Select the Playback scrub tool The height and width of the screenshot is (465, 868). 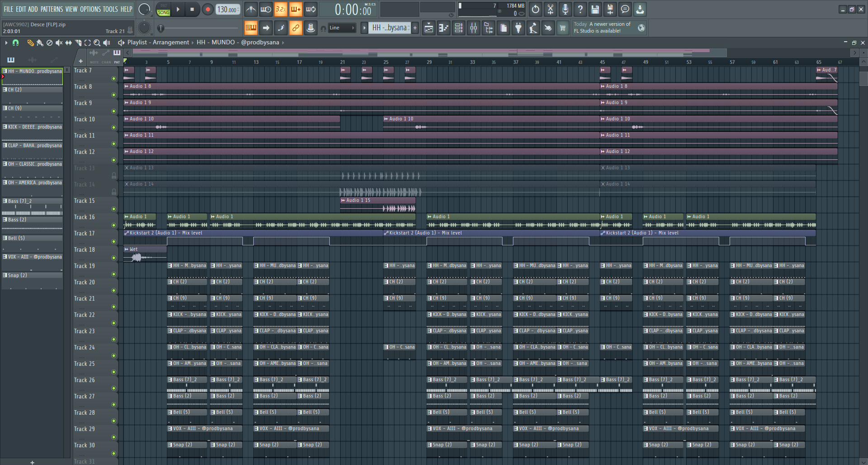click(107, 43)
